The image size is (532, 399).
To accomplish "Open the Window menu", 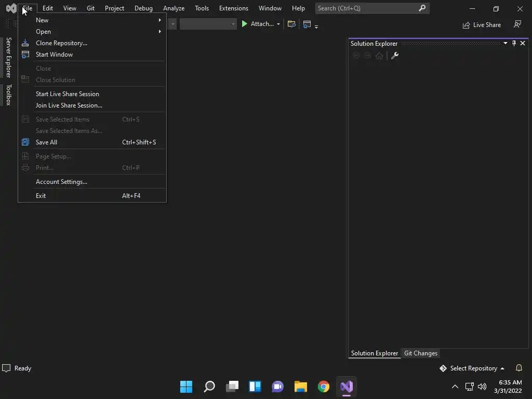I will (x=270, y=8).
